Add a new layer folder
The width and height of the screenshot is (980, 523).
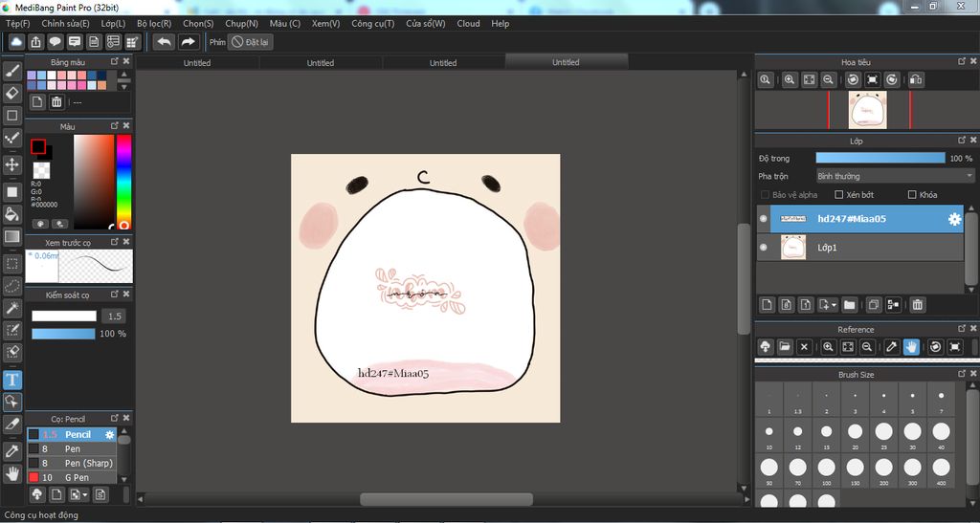pyautogui.click(x=849, y=305)
